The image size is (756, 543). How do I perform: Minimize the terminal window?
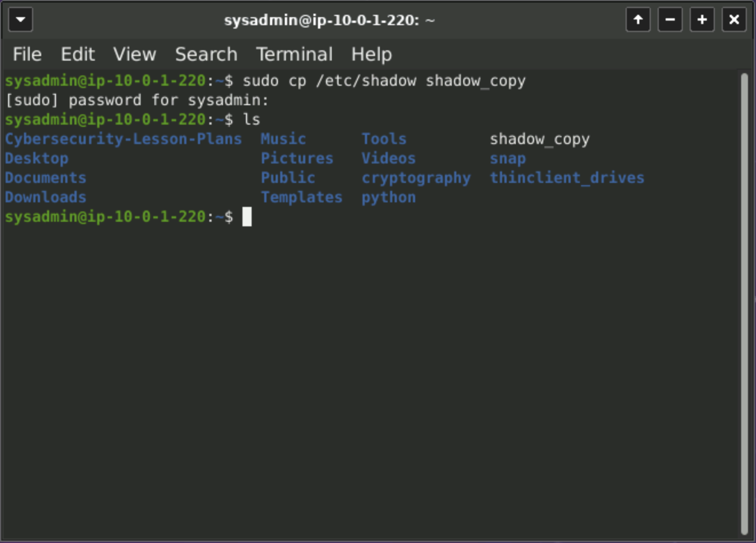pos(670,20)
